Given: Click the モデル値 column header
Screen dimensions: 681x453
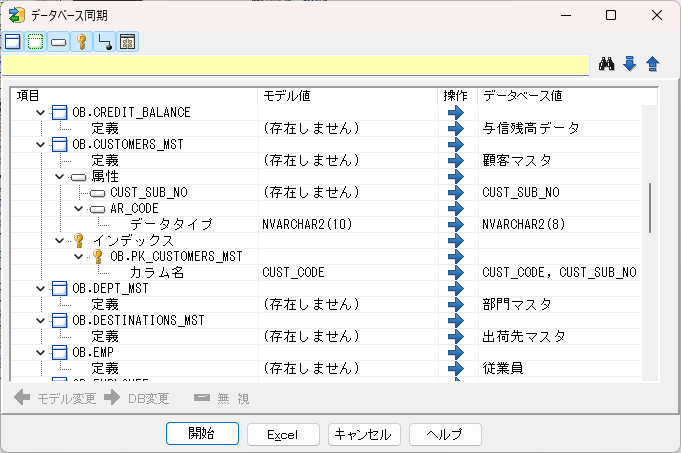Looking at the screenshot, I should [348, 96].
